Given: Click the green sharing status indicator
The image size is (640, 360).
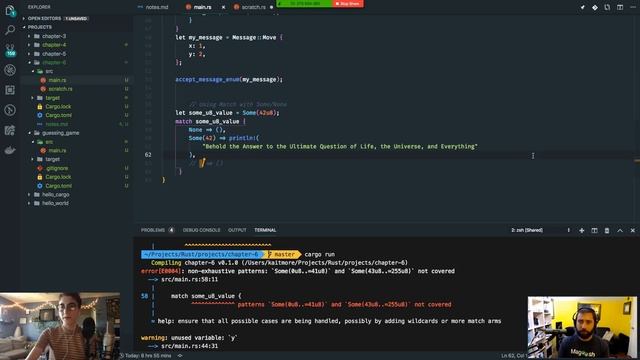Looking at the screenshot, I should coord(304,4).
